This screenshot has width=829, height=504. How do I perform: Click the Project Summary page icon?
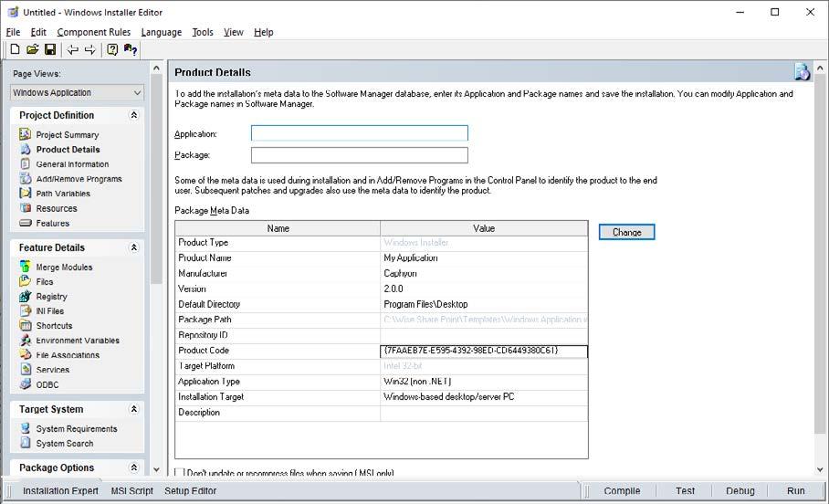tap(25, 134)
